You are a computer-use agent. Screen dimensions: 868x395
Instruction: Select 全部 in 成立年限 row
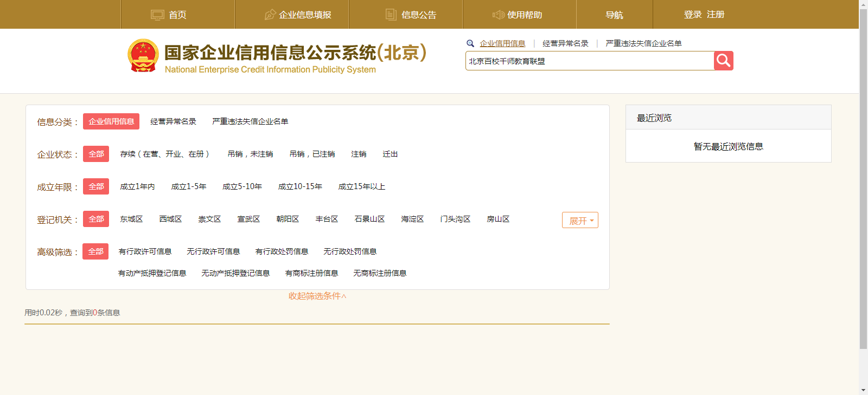coord(96,186)
